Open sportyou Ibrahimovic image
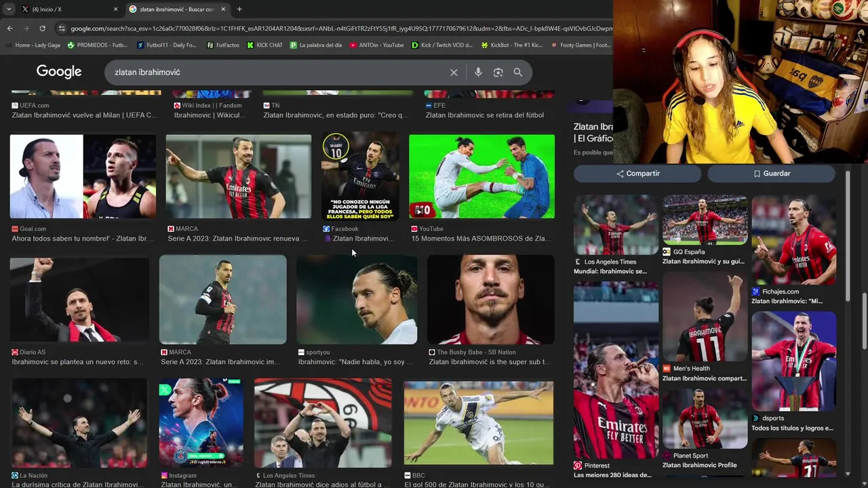Viewport: 868px width, 488px height. [x=357, y=300]
